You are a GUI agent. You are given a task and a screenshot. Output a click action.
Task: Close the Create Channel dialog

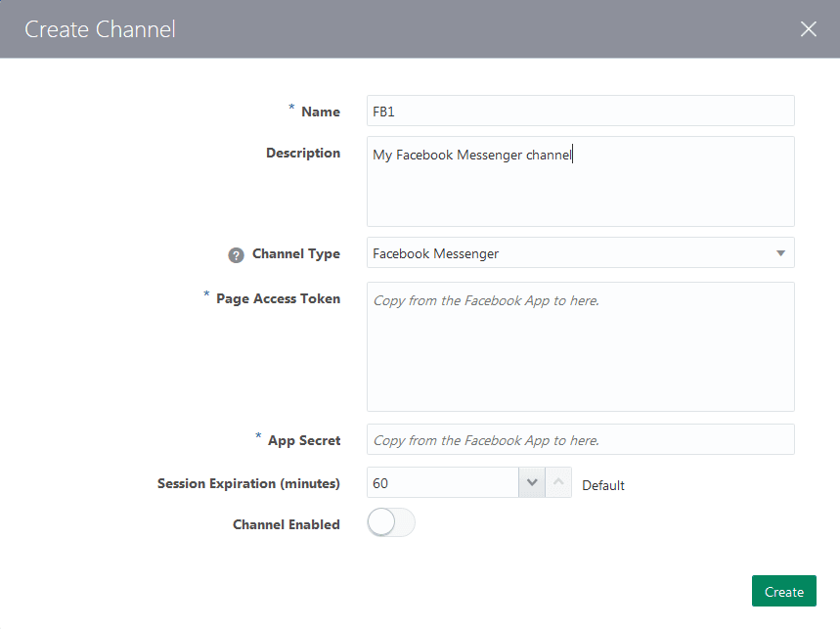[x=809, y=28]
